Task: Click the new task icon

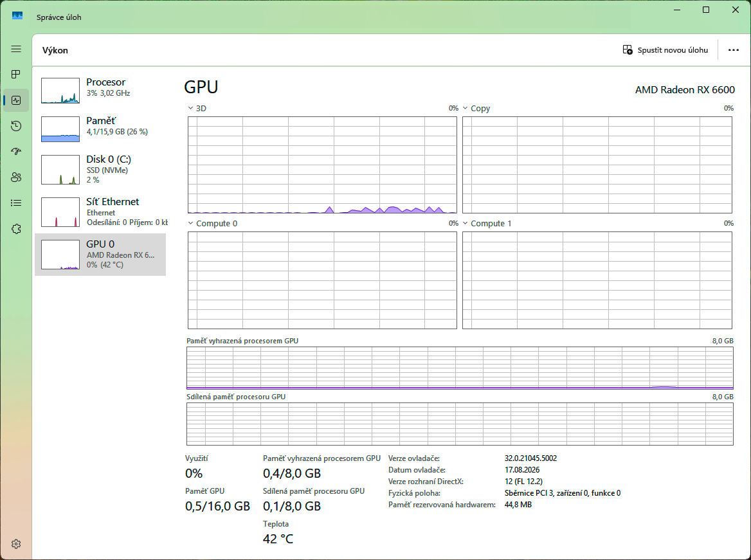Action: (627, 50)
